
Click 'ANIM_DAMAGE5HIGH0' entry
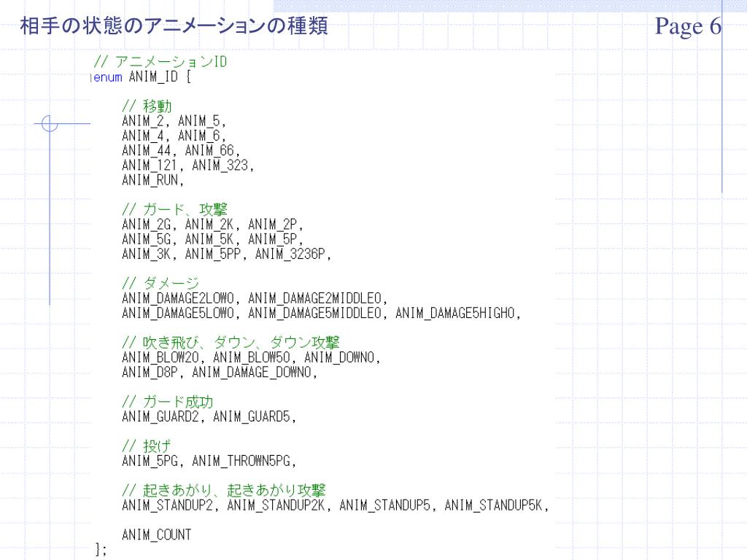455,314
